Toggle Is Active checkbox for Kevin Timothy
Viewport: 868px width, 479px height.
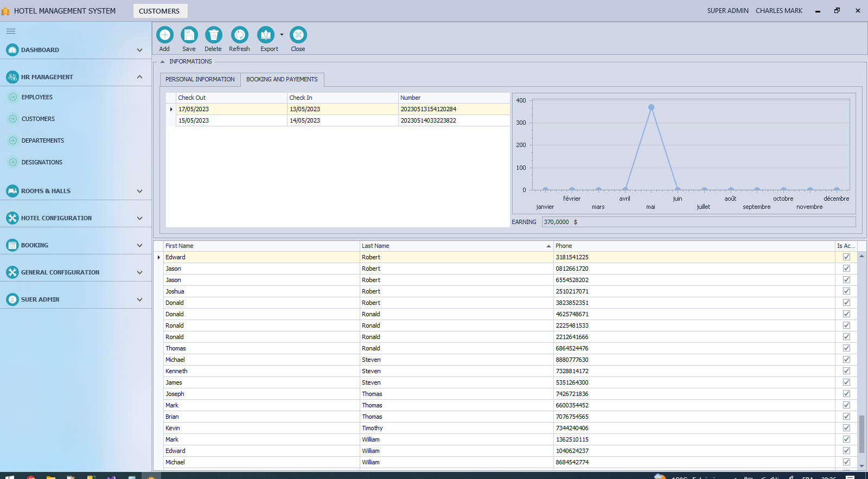[846, 428]
